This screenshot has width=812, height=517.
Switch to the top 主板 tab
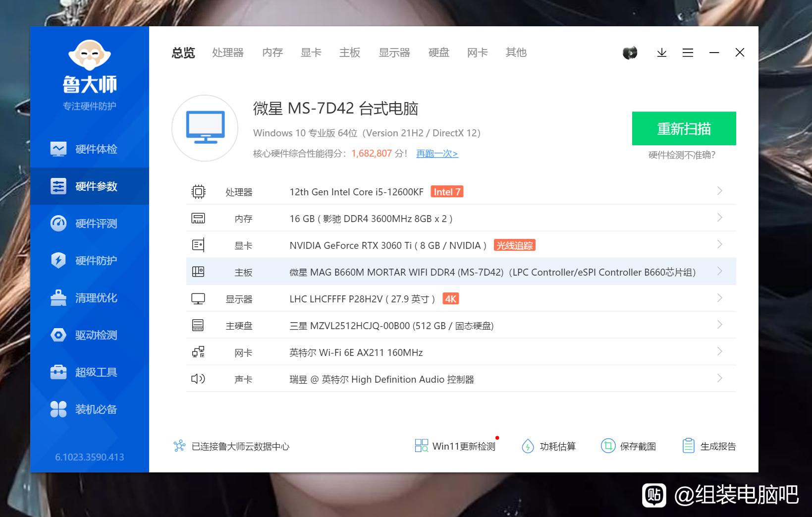[350, 53]
